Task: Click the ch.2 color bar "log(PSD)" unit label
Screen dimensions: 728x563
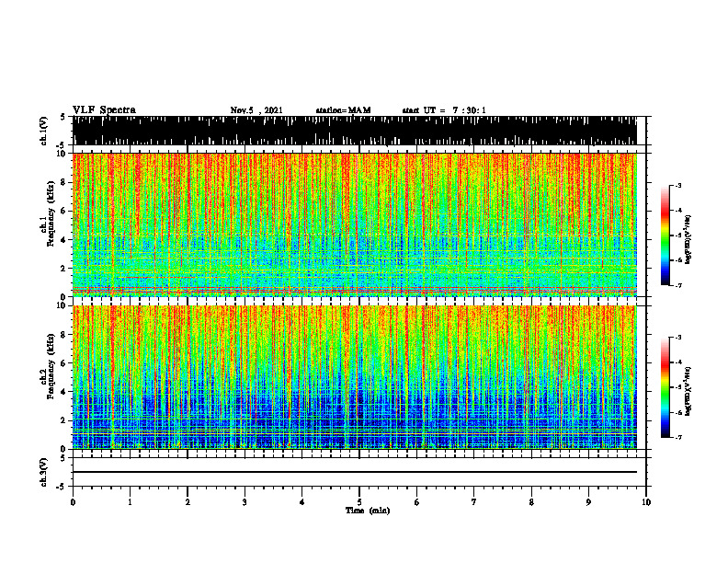Action: [688, 392]
